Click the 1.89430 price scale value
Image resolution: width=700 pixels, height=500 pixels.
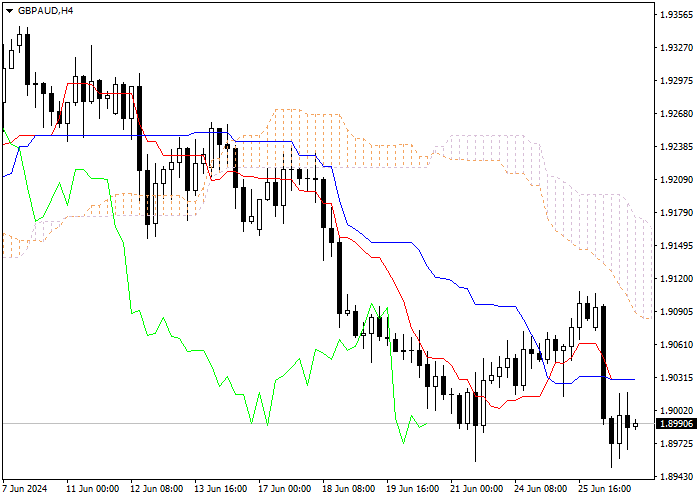[x=677, y=477]
